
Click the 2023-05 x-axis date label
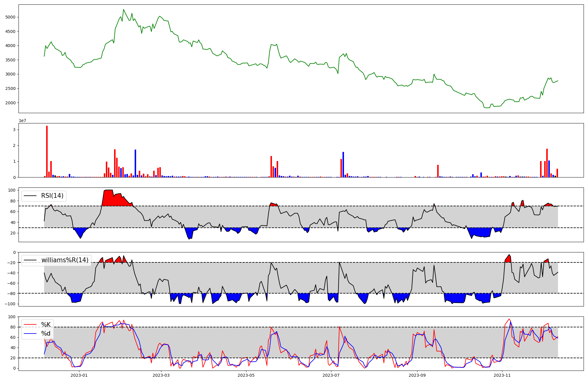(246, 375)
